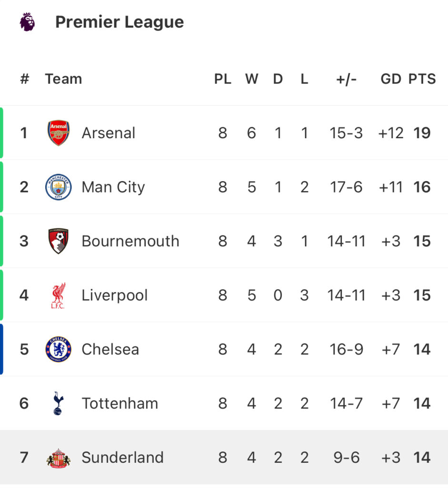
Task: Tap the Man City club crest
Action: pyautogui.click(x=59, y=187)
